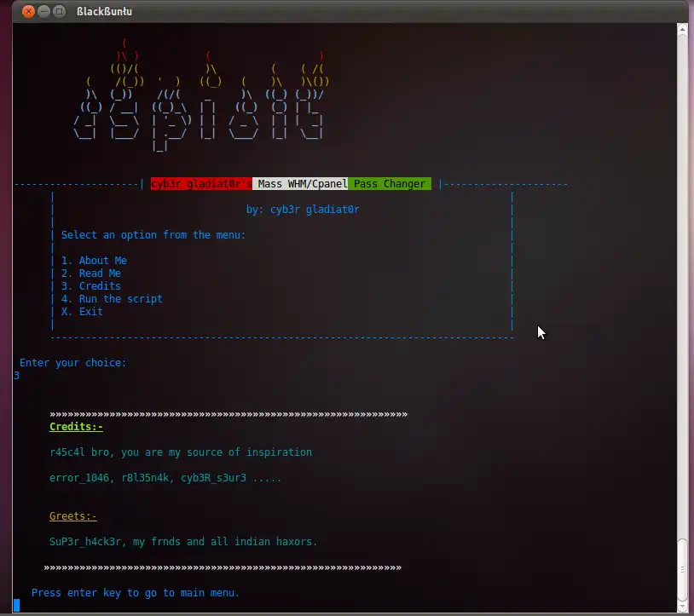This screenshot has height=616, width=694.
Task: Click the blue terminal cursor block
Action: (16, 605)
